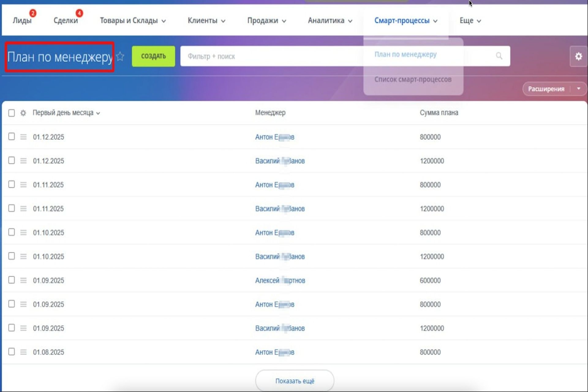Click the Показать ещё button
Image resolution: width=588 pixels, height=392 pixels.
pos(295,381)
